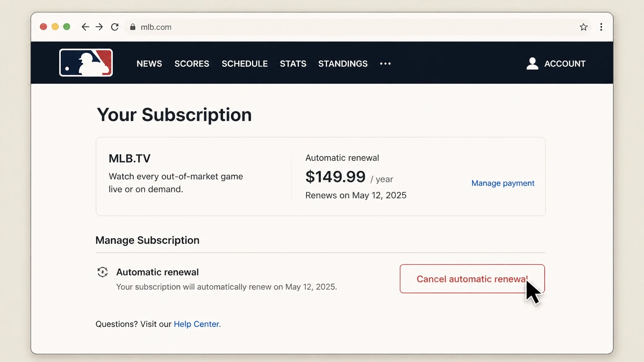
Task: Click the yellow minimize window button
Action: (x=55, y=27)
